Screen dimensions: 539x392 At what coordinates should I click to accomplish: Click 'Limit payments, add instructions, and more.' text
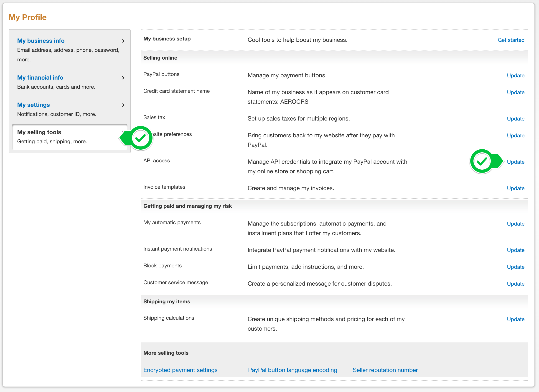click(305, 267)
